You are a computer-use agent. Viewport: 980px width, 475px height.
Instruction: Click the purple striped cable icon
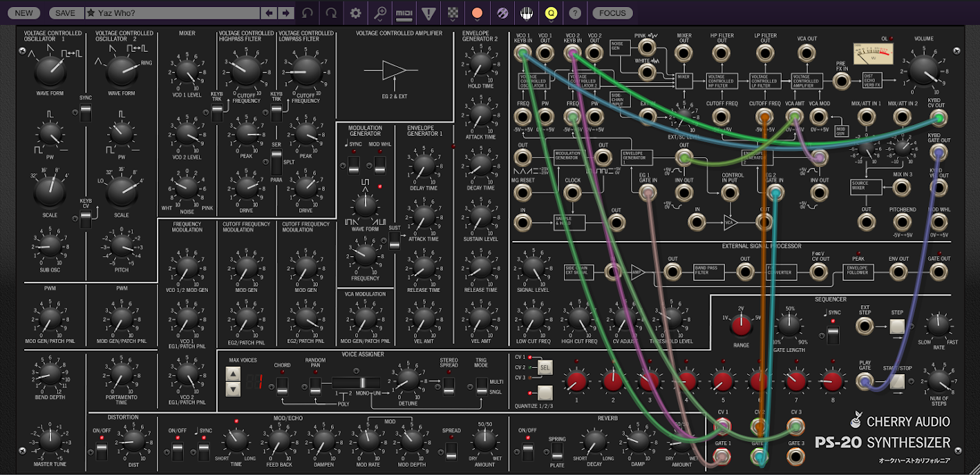point(502,12)
